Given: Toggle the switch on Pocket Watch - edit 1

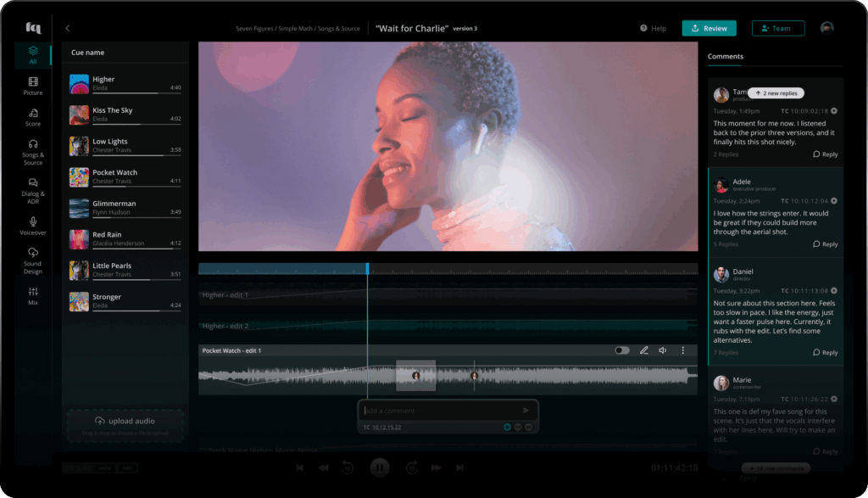Looking at the screenshot, I should (622, 350).
